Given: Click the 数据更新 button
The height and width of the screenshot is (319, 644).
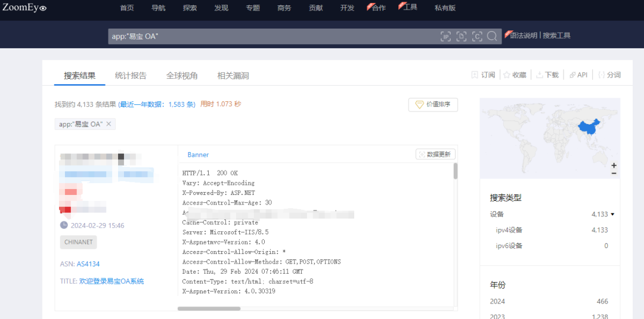Looking at the screenshot, I should click(435, 154).
